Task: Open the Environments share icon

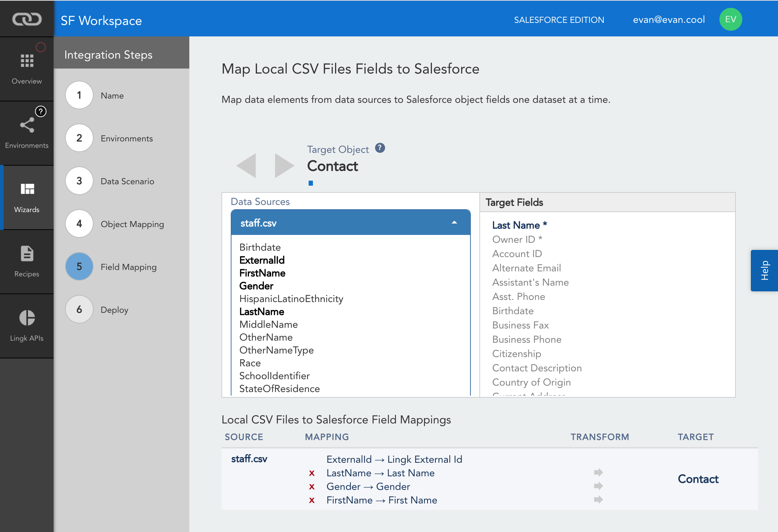Action: click(27, 125)
